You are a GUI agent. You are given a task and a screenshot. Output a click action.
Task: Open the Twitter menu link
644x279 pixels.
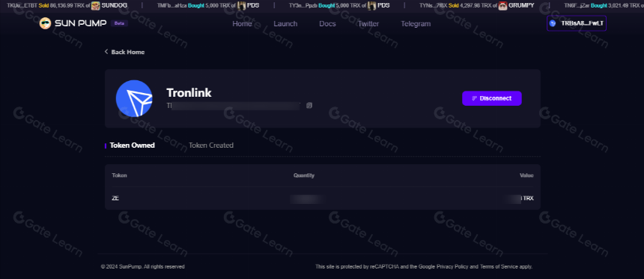(368, 23)
